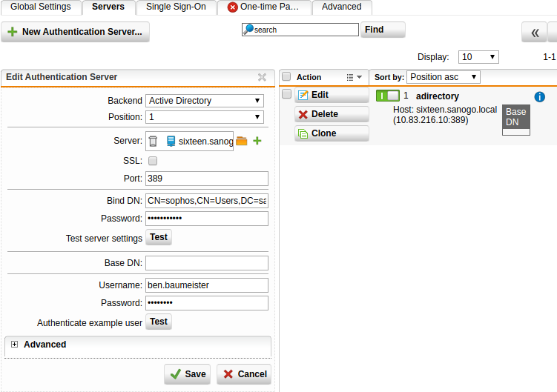
Task: Click the blue info icon for adirectory
Action: (540, 96)
